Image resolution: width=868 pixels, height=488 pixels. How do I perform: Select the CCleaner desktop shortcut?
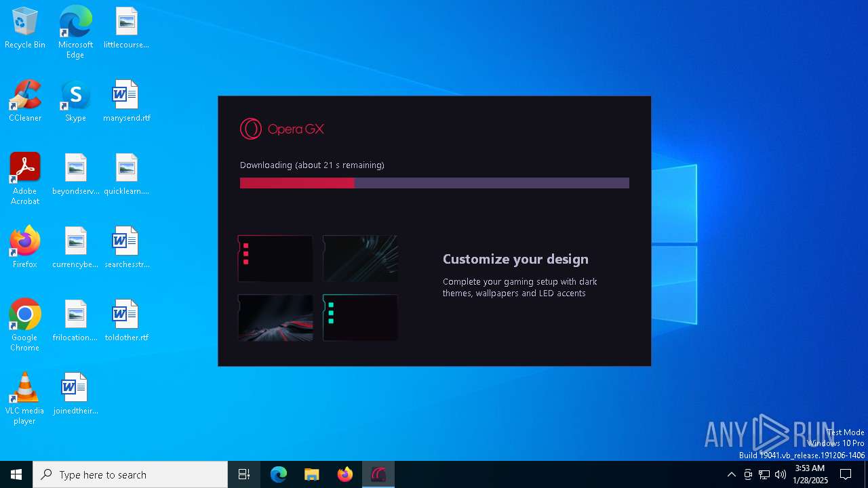(x=25, y=101)
